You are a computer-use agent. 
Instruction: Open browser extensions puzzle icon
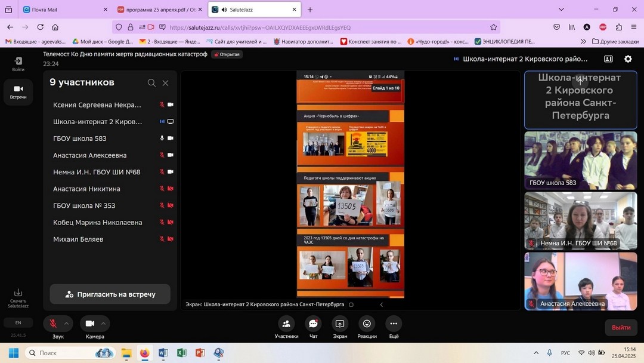(x=618, y=27)
